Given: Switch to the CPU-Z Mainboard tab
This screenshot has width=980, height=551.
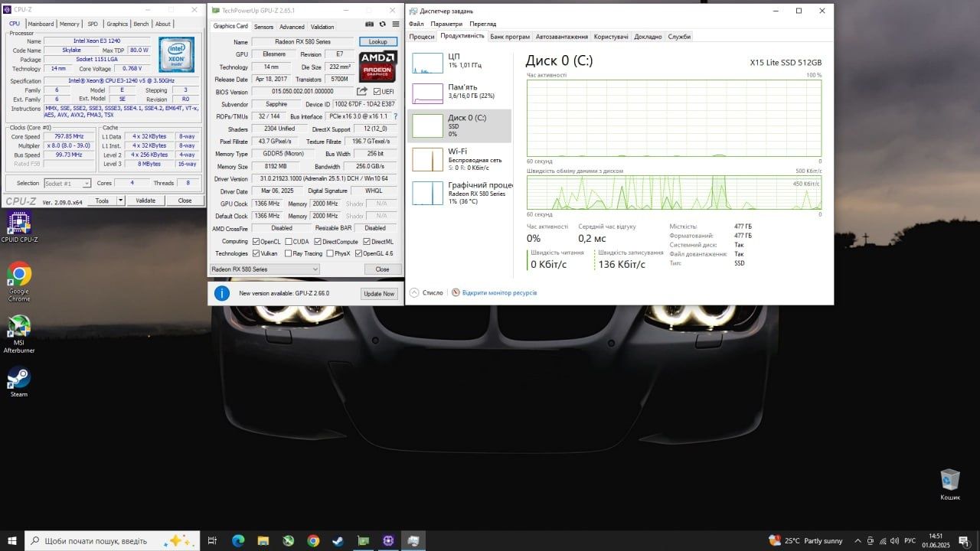Looking at the screenshot, I should coord(41,24).
